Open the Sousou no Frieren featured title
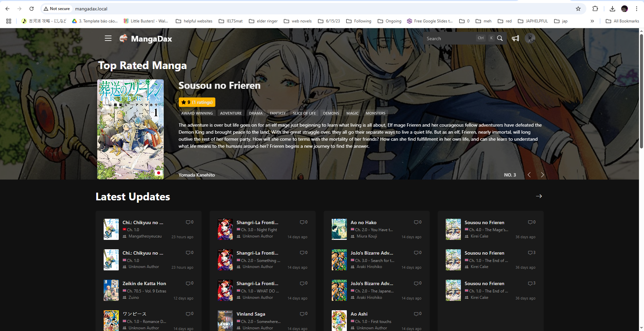Screen dimensions: 644x331 click(219, 85)
